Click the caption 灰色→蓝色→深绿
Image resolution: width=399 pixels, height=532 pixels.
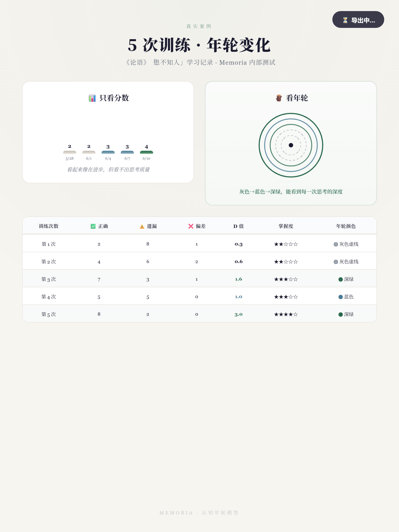pyautogui.click(x=291, y=192)
